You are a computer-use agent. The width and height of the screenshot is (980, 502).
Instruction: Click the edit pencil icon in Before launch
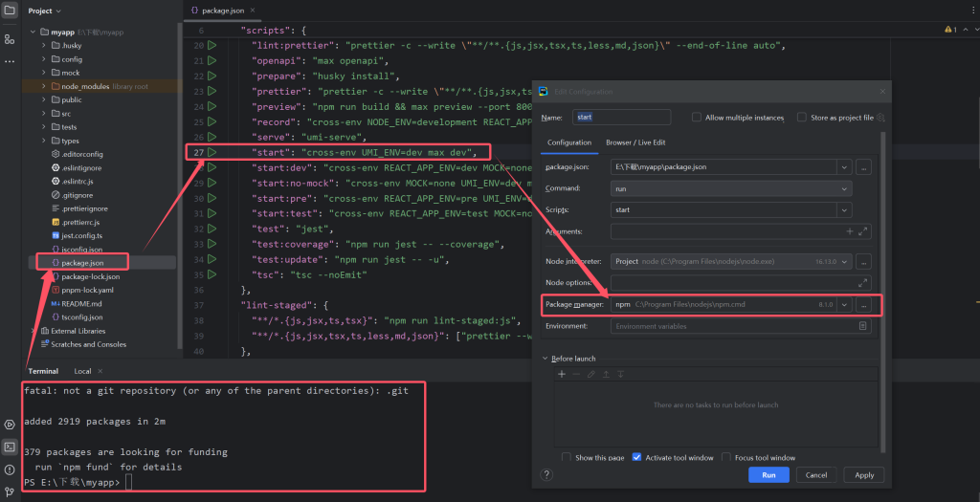(x=590, y=374)
